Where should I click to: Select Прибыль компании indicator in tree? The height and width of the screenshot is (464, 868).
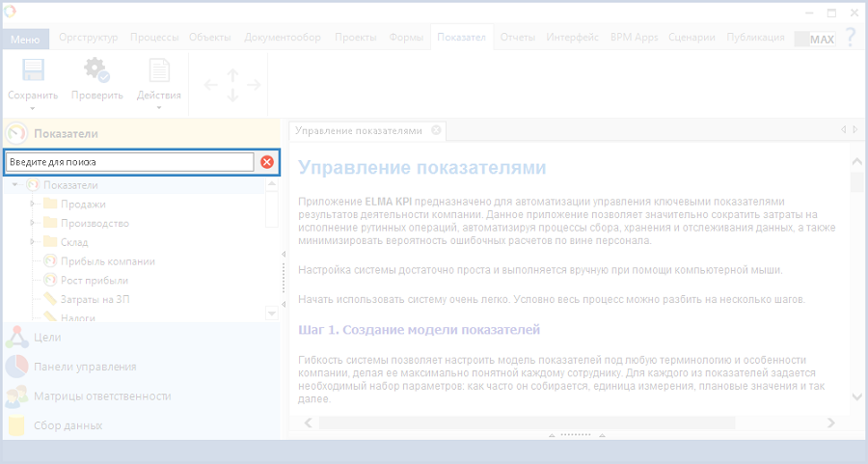[x=107, y=261]
